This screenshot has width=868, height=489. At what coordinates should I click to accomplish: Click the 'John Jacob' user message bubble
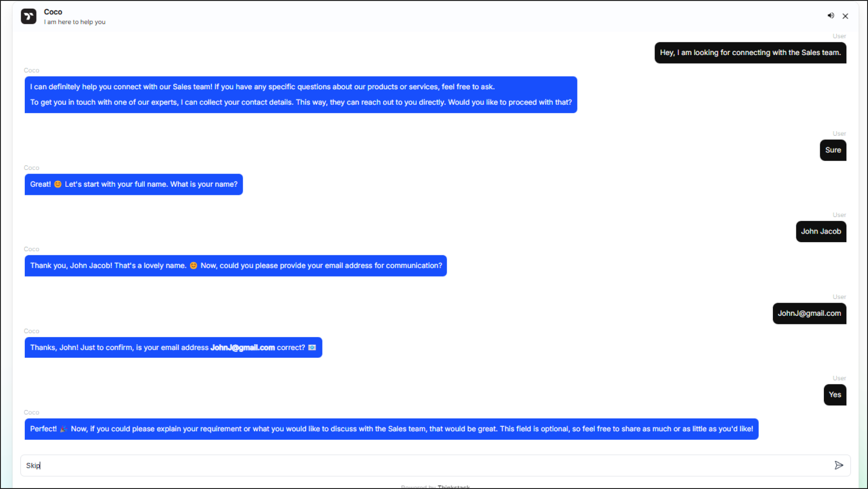(x=821, y=231)
